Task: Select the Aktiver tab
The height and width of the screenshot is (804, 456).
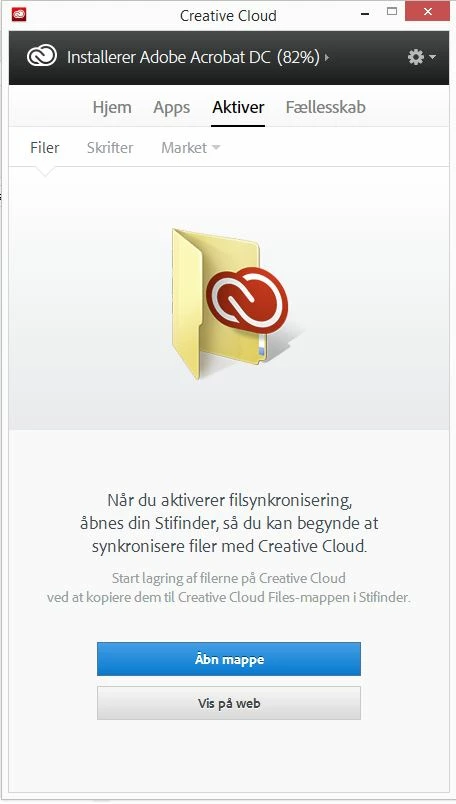Action: [239, 107]
